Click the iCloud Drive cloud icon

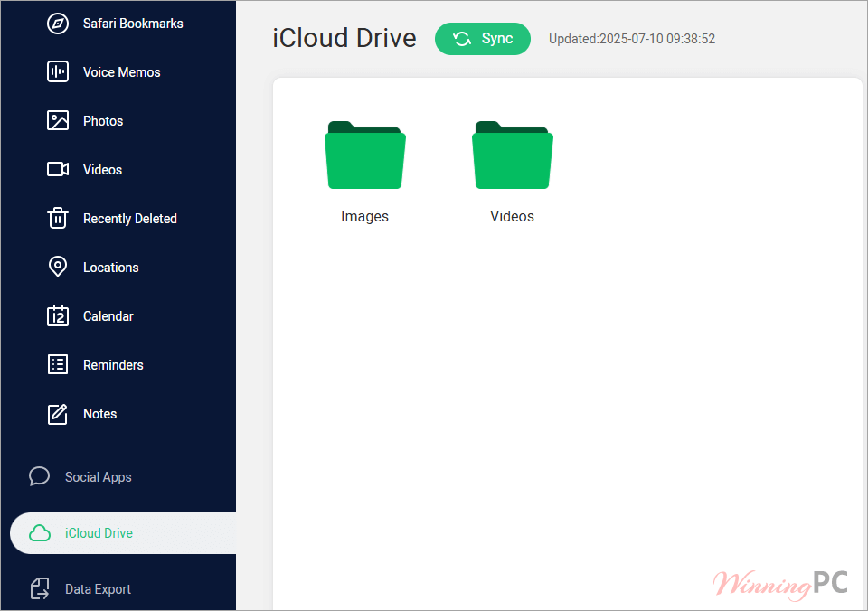coord(39,533)
